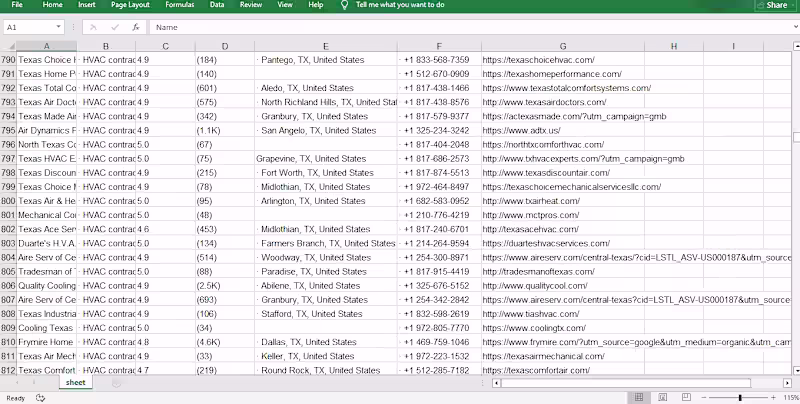Open the Page Layout tab

[130, 5]
